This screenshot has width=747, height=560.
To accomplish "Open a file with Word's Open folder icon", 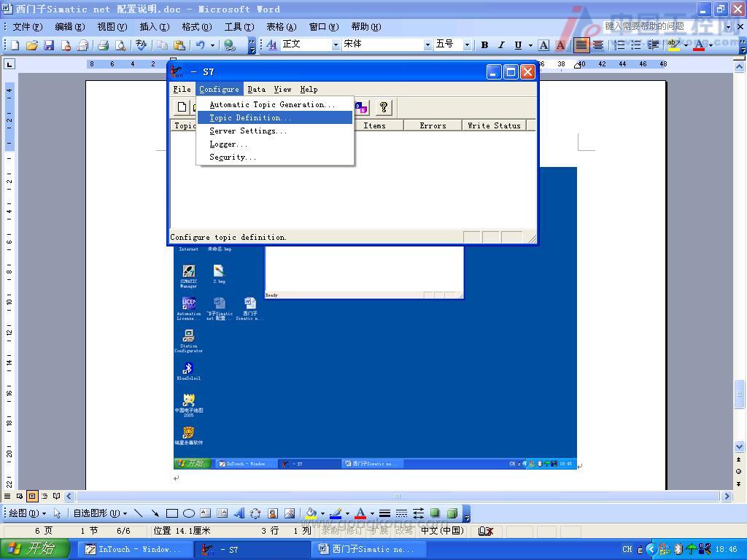I will point(32,45).
